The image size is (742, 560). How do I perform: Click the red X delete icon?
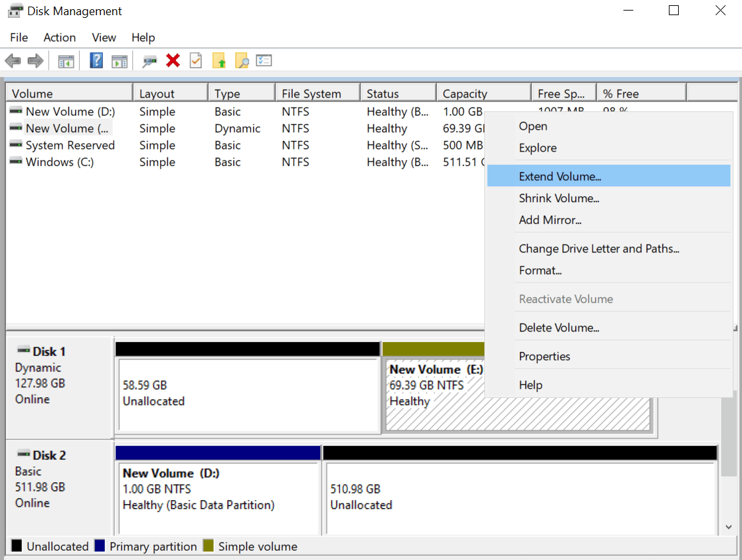[173, 61]
